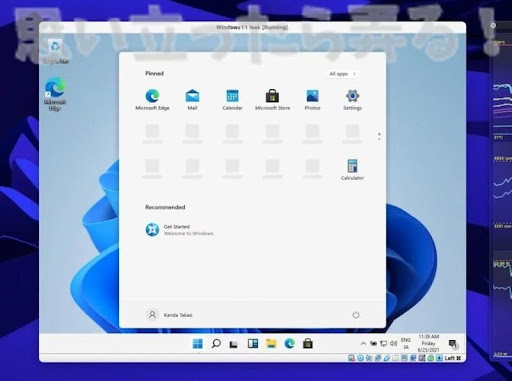Open Widgets panel from taskbar

(253, 343)
